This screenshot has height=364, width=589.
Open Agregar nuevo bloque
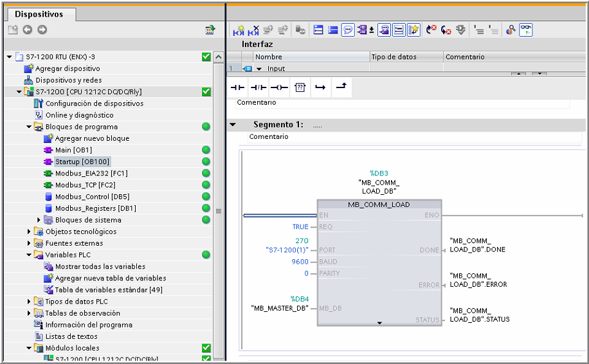91,138
